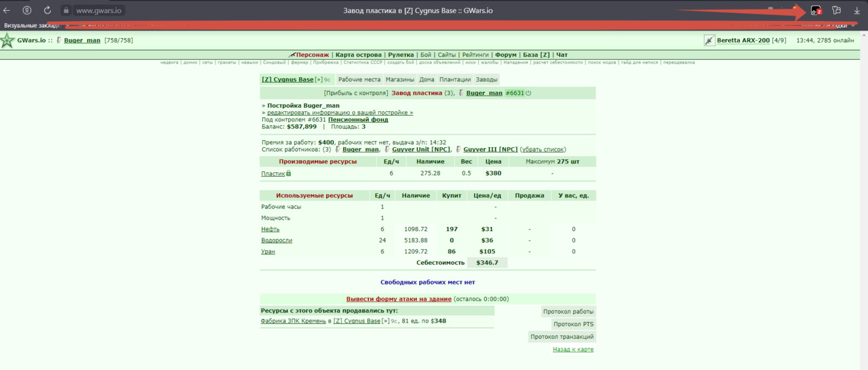Viewport: 868px width, 370px height.
Task: Open the Карта острова menu item
Action: point(359,55)
